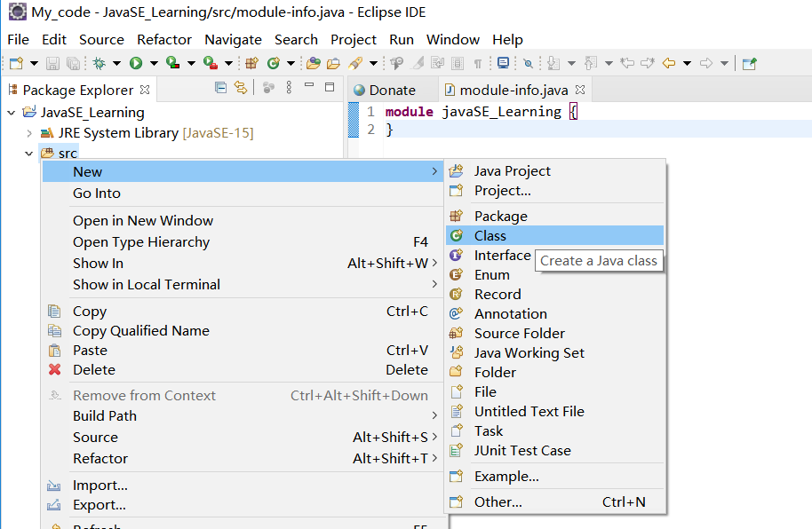Image resolution: width=812 pixels, height=529 pixels.
Task: Collapse the src folder node
Action: click(x=29, y=154)
